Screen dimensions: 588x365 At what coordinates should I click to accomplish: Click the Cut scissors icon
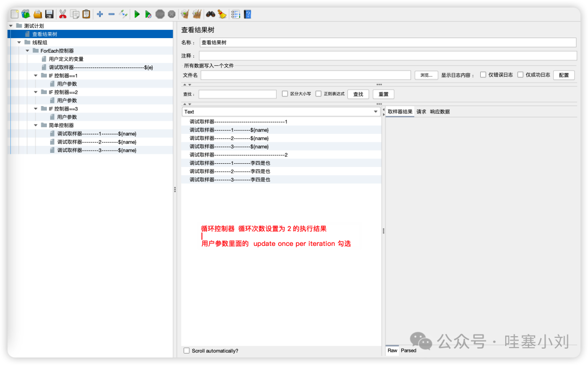(x=63, y=14)
